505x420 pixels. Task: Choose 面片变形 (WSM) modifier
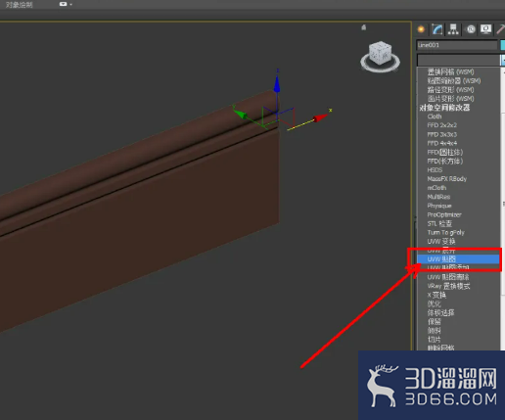pyautogui.click(x=450, y=98)
